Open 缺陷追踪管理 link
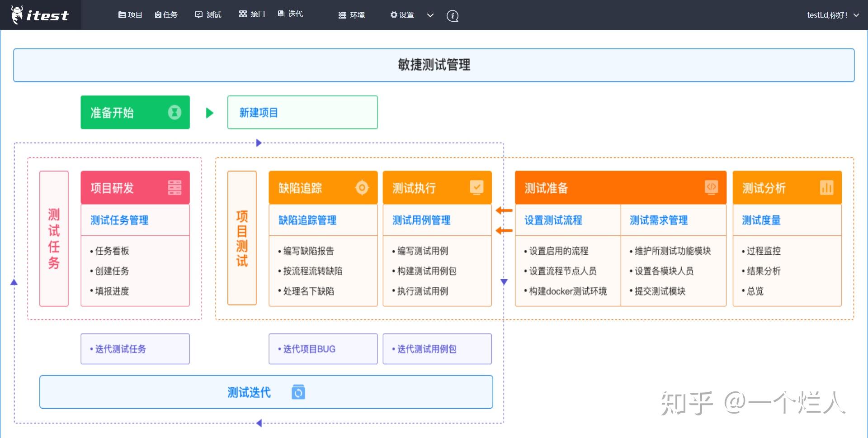 pos(307,220)
